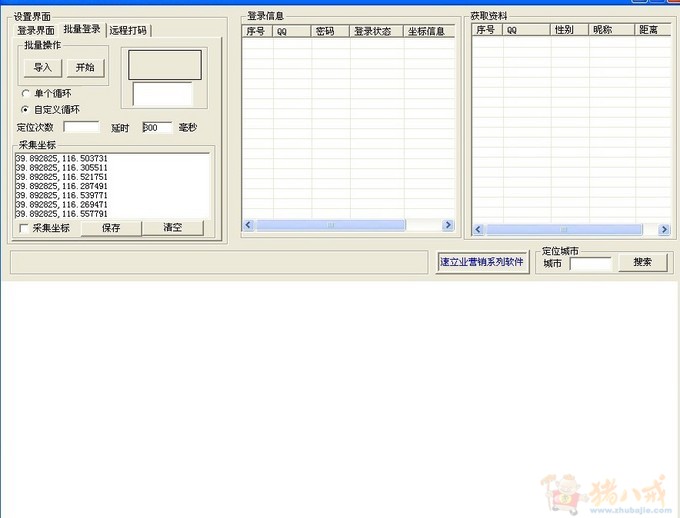The width and height of the screenshot is (680, 518).
Task: Focus the 城市 input field
Action: (x=590, y=264)
